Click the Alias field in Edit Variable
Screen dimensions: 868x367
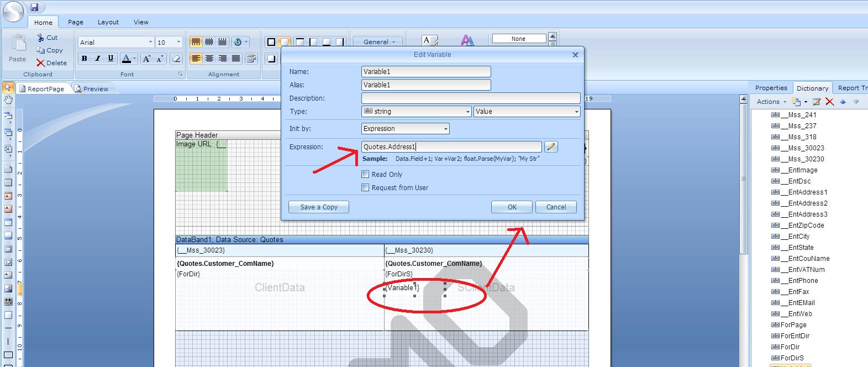[426, 85]
